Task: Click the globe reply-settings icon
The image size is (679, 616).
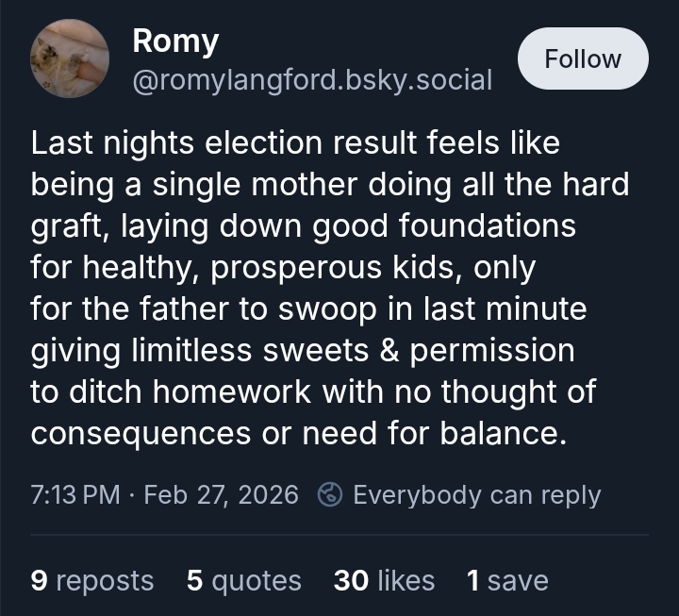Action: point(330,494)
